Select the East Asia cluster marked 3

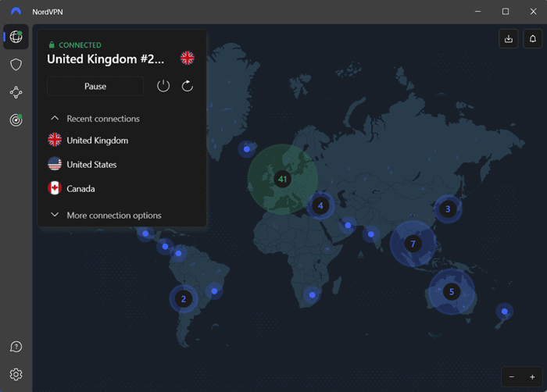pyautogui.click(x=448, y=209)
